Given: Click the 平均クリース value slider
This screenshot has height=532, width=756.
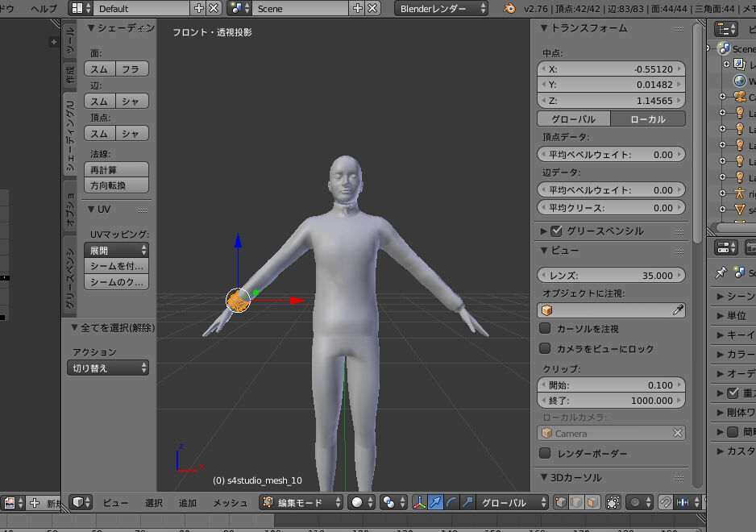Looking at the screenshot, I should tap(611, 207).
